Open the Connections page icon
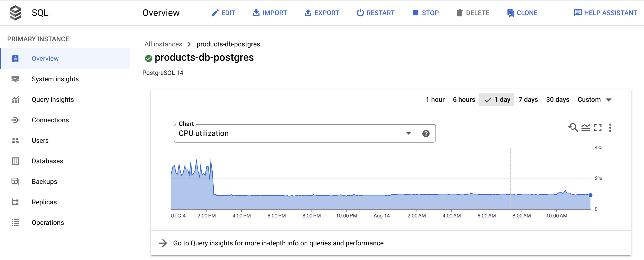This screenshot has height=260, width=644. 16,120
